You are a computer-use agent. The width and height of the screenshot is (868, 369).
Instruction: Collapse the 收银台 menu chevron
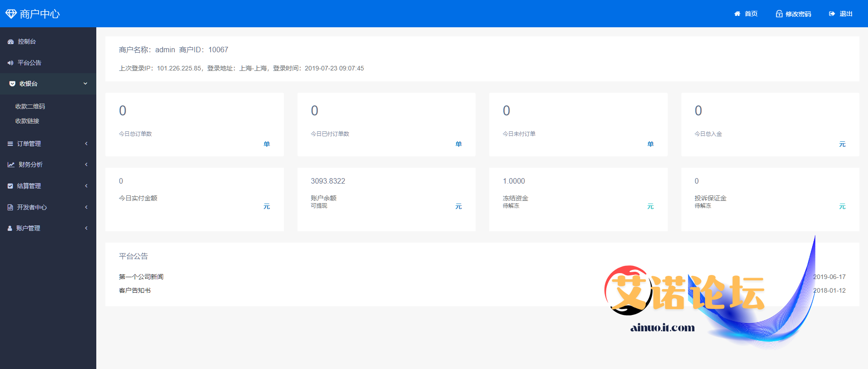pyautogui.click(x=85, y=84)
